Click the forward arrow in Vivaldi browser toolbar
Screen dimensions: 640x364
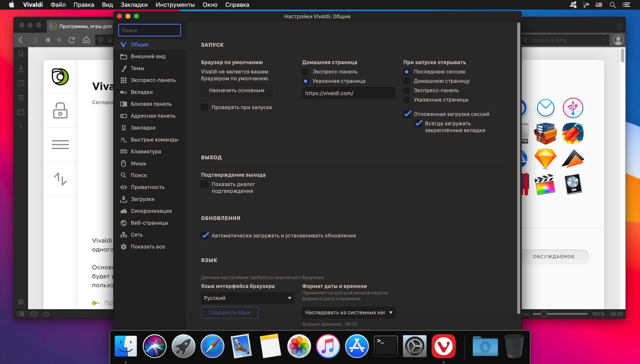pos(35,40)
